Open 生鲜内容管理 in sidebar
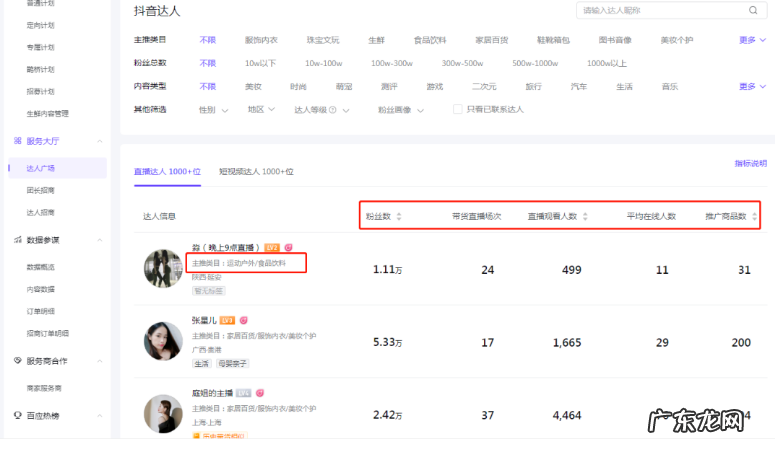Screen dimensions: 782x450 pyautogui.click(x=48, y=114)
